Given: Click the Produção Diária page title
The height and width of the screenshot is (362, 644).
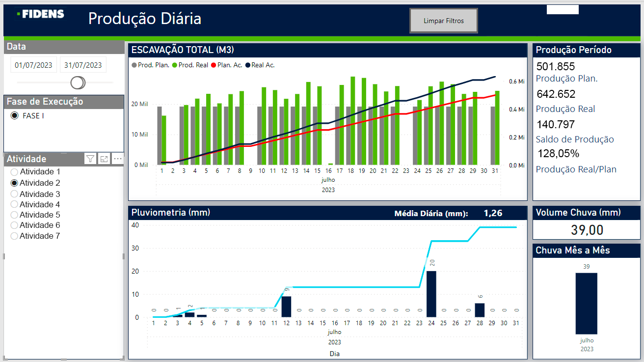Looking at the screenshot, I should point(145,19).
